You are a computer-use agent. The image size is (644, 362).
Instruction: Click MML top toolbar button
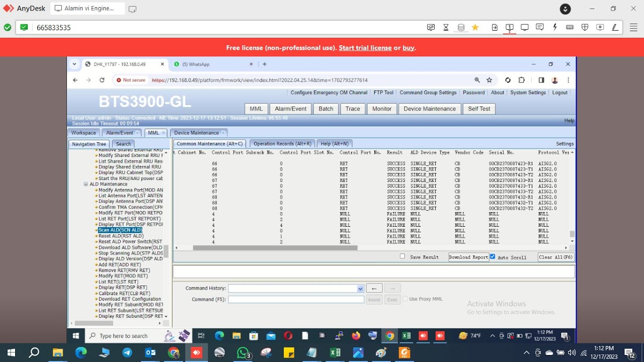point(256,109)
